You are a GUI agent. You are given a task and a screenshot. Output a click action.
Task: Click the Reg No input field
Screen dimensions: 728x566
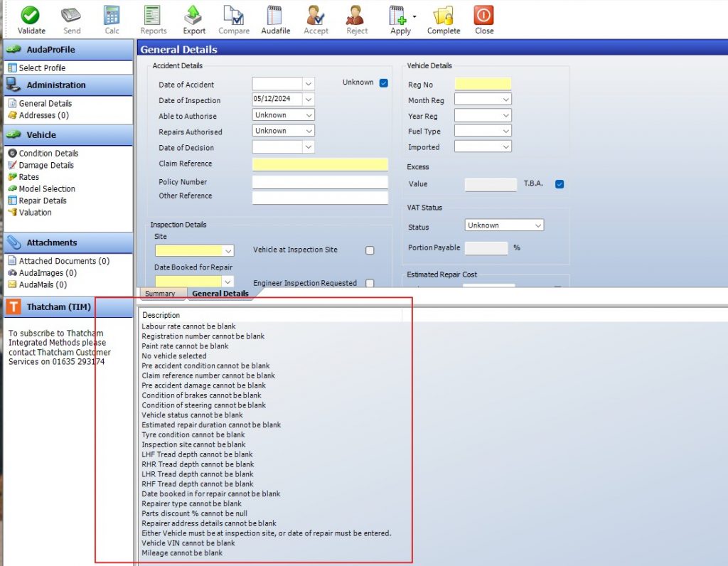click(483, 84)
